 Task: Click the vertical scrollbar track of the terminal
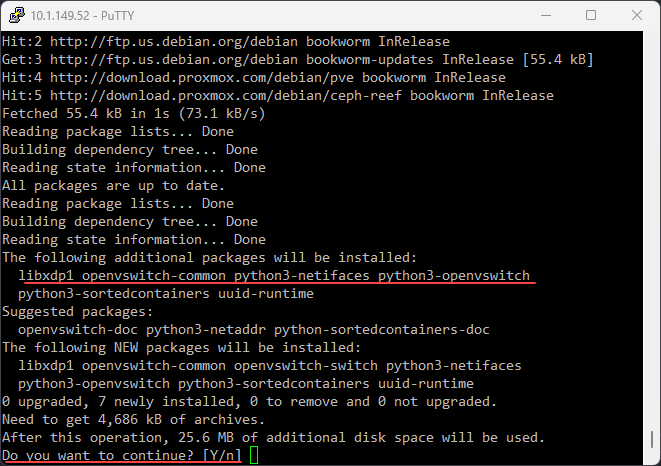pos(651,250)
